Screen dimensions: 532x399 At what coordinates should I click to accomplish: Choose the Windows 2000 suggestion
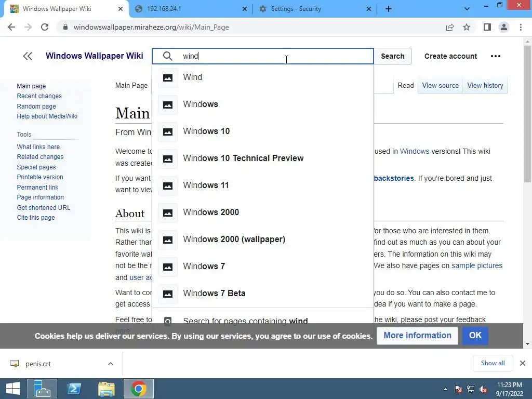click(263, 212)
